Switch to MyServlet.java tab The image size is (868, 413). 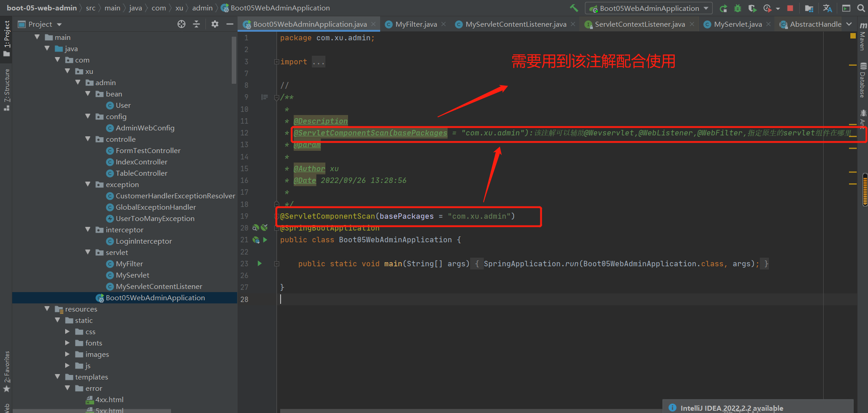point(738,24)
